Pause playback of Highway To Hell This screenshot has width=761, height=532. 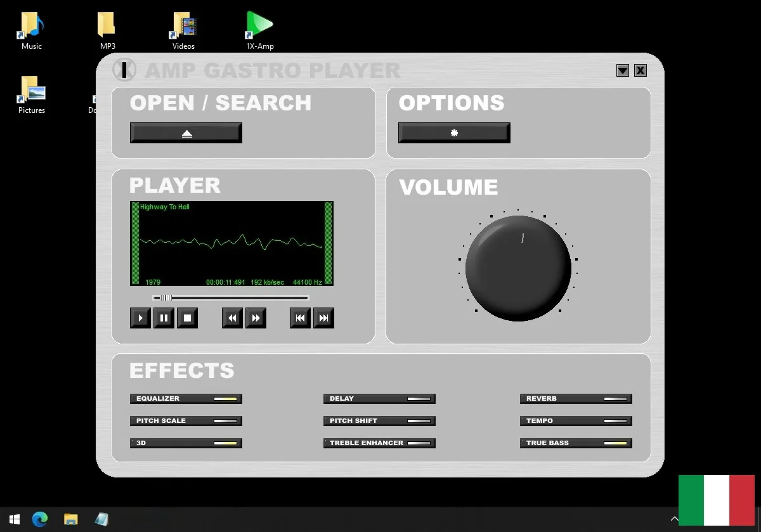(163, 318)
